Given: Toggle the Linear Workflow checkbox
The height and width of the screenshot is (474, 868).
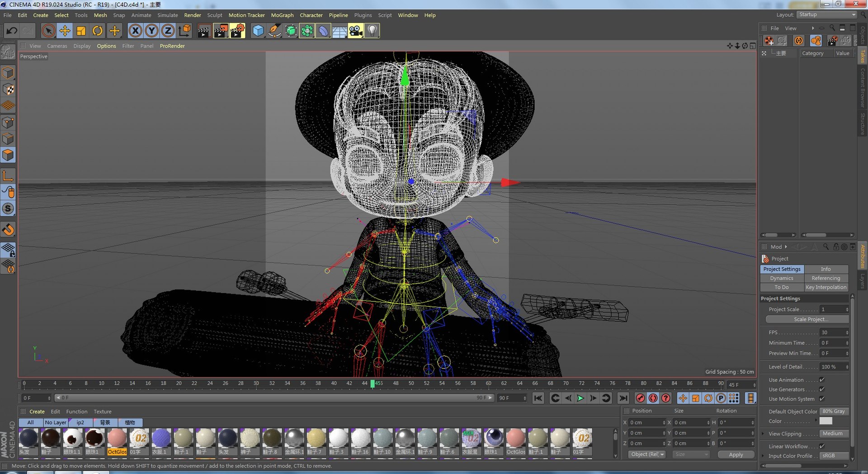Looking at the screenshot, I should point(822,446).
